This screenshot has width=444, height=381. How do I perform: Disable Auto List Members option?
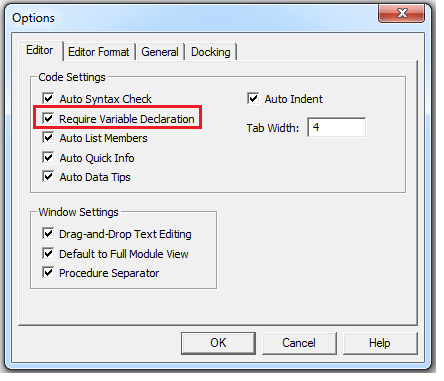click(x=48, y=137)
